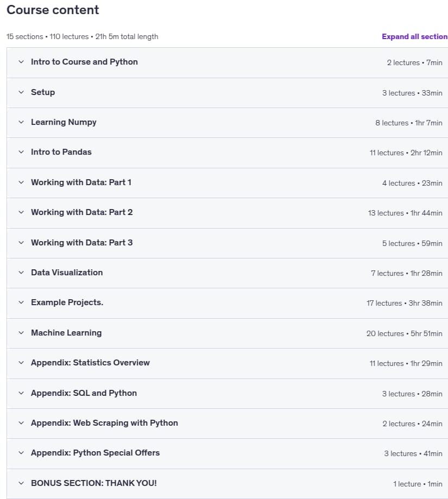Screen dimensions: 448x499
Task: Toggle chevron for Working with Data: Part 3
Action: [21, 243]
